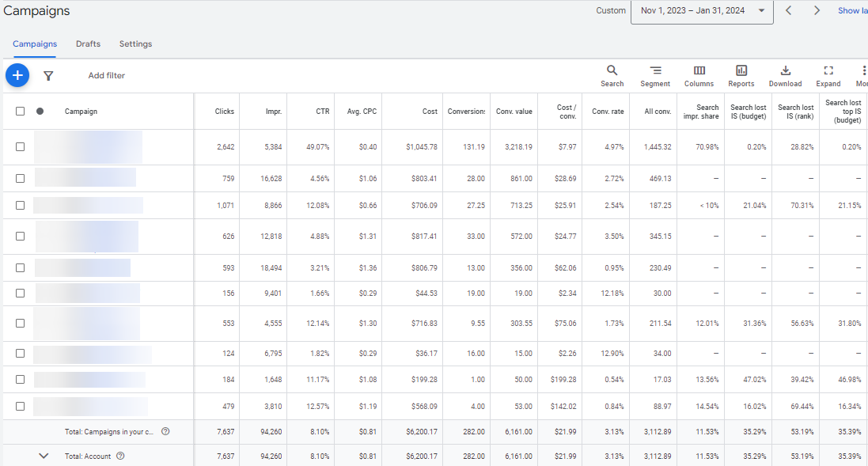Viewport: 868px width, 466px height.
Task: Switch to the Settings tab
Action: tap(135, 44)
